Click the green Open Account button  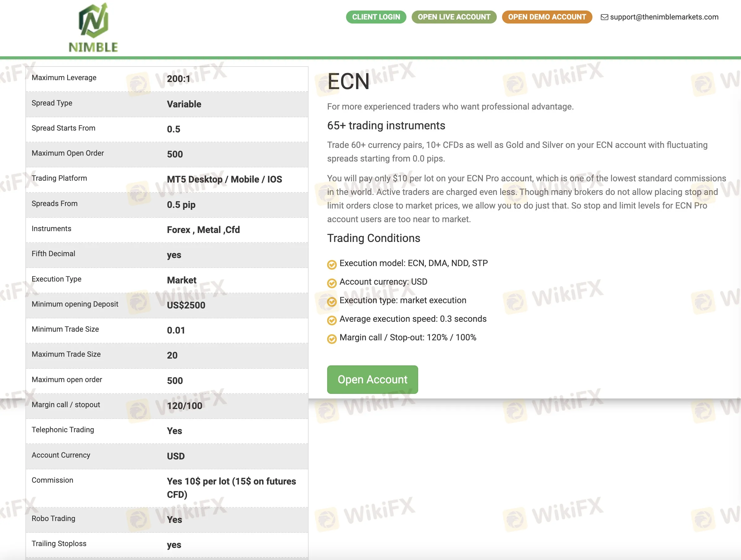click(372, 380)
